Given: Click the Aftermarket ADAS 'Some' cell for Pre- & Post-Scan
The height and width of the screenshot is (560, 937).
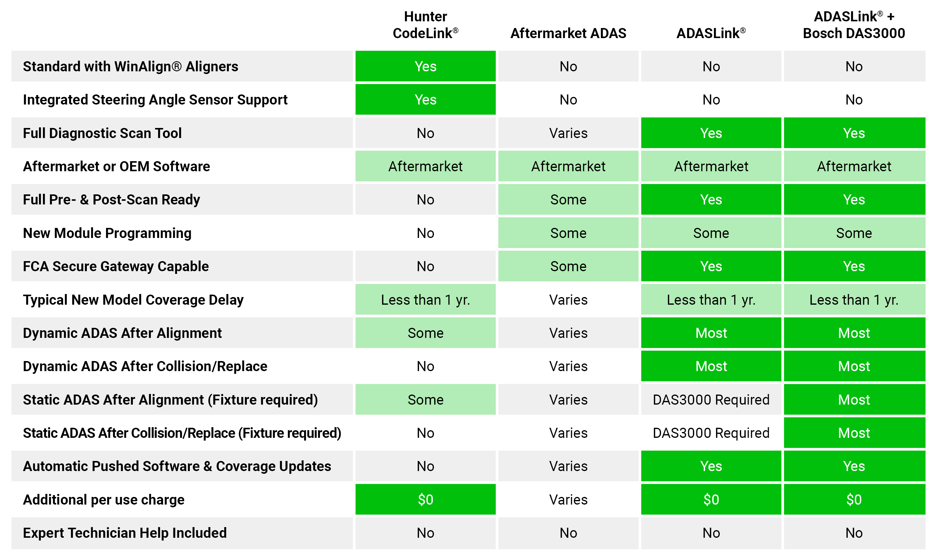Looking at the screenshot, I should coord(568,200).
